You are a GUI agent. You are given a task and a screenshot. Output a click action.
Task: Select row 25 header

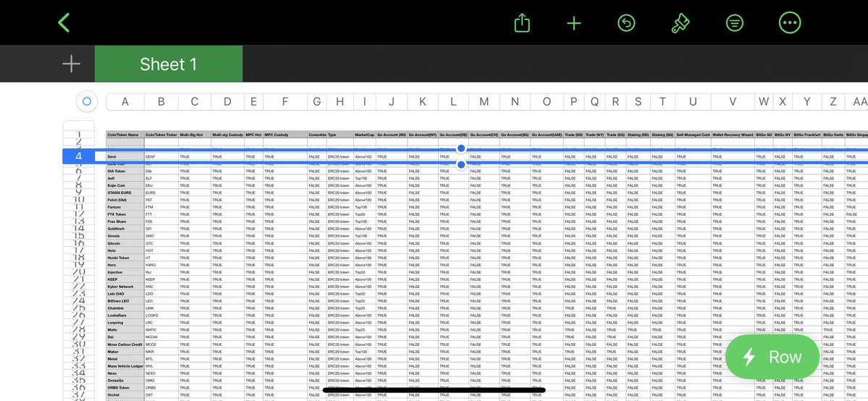click(x=79, y=308)
